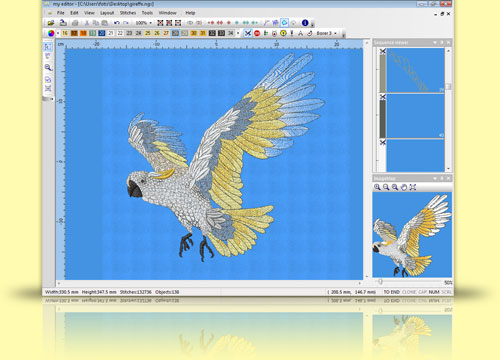
Task: Click the Print icon in toolbar
Action: click(x=75, y=23)
